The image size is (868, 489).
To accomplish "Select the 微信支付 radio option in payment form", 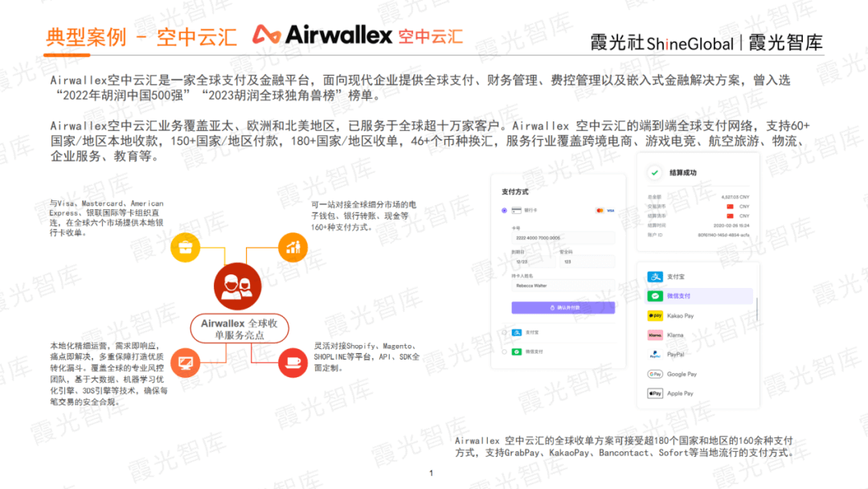I will (x=504, y=351).
